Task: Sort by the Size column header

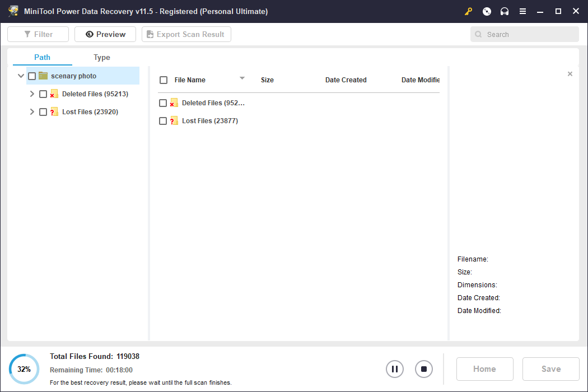Action: 267,80
